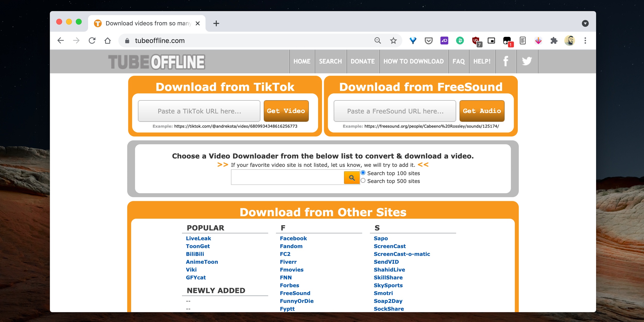Click the TubeOffline logo

[157, 62]
